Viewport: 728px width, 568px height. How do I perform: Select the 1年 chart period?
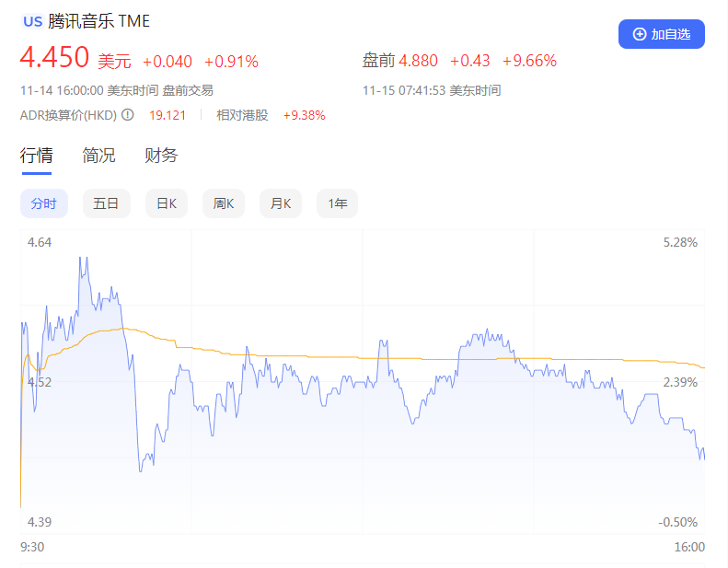point(337,203)
